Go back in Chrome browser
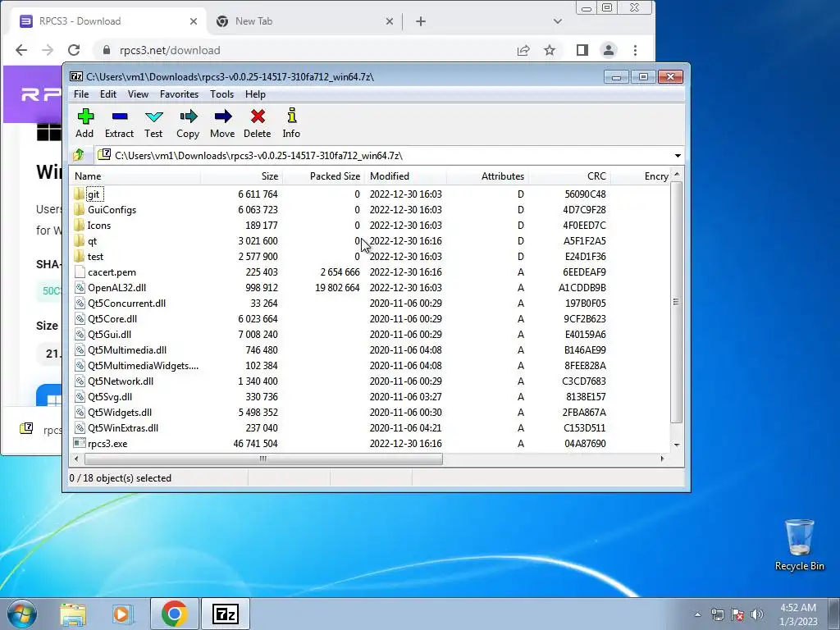The width and height of the screenshot is (840, 630). (21, 50)
